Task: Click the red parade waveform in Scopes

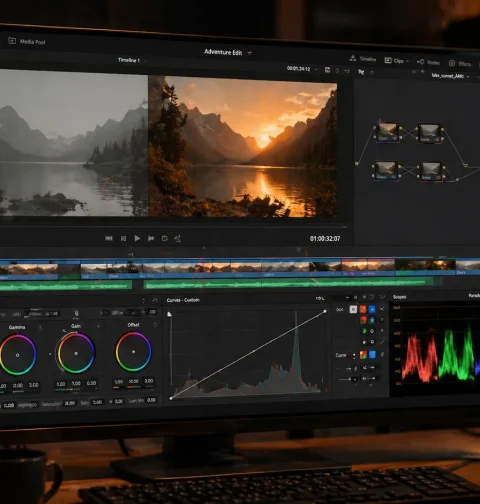Action: (420, 358)
